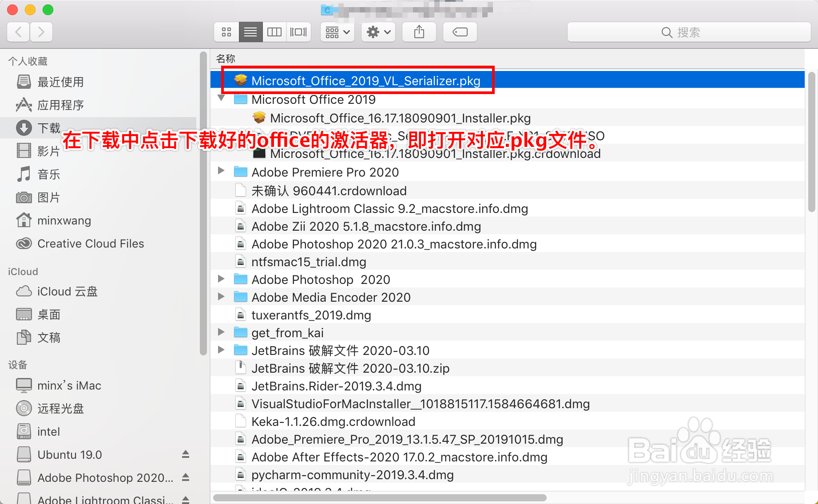818x504 pixels.
Task: Switch to gallery/cover flow view
Action: click(x=298, y=32)
